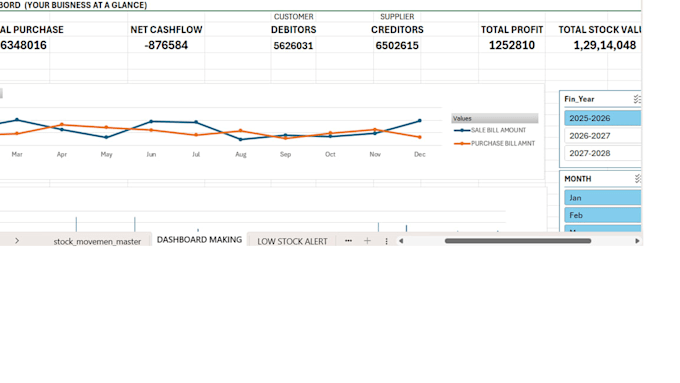This screenshot has height=383, width=680.
Task: Select 2025-2026 in Fin_Year slicer
Action: tap(602, 118)
